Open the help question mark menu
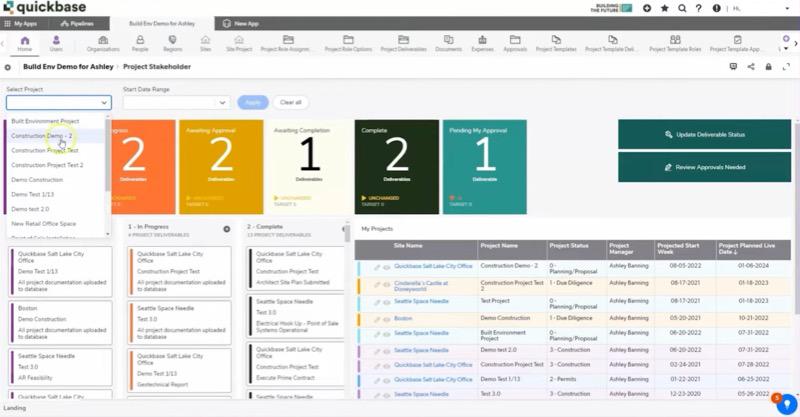 pyautogui.click(x=699, y=8)
